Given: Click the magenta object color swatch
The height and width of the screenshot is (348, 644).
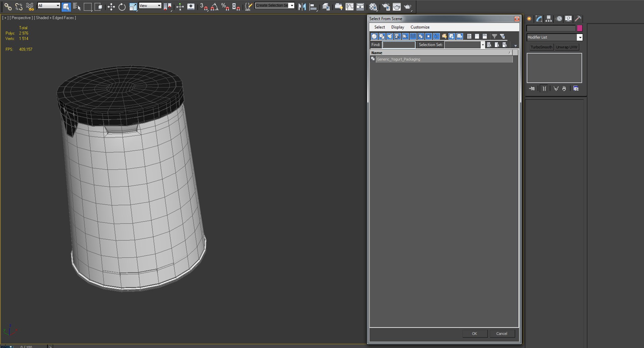Looking at the screenshot, I should coord(579,28).
